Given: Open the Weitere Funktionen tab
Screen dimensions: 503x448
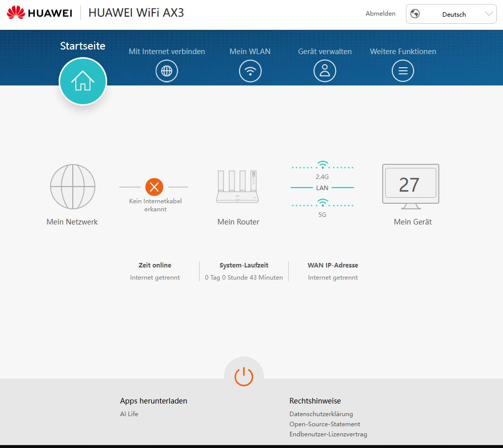Looking at the screenshot, I should pyautogui.click(x=403, y=52).
